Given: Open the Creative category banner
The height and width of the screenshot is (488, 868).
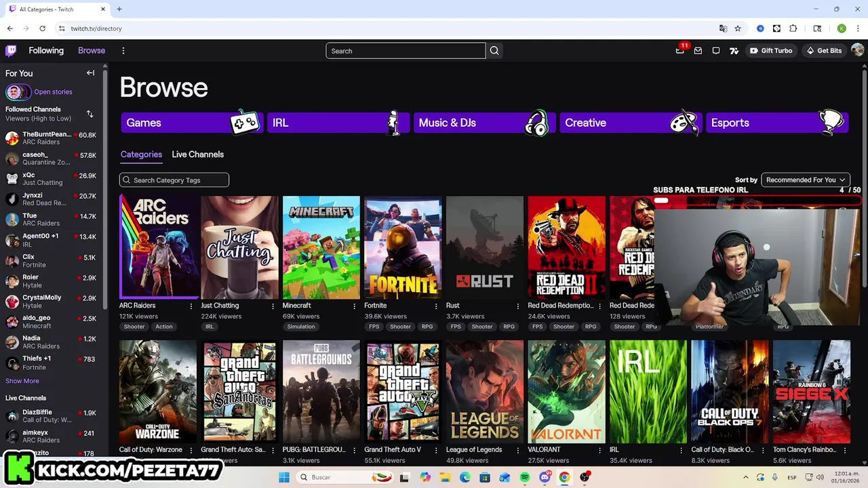Looking at the screenshot, I should [630, 123].
